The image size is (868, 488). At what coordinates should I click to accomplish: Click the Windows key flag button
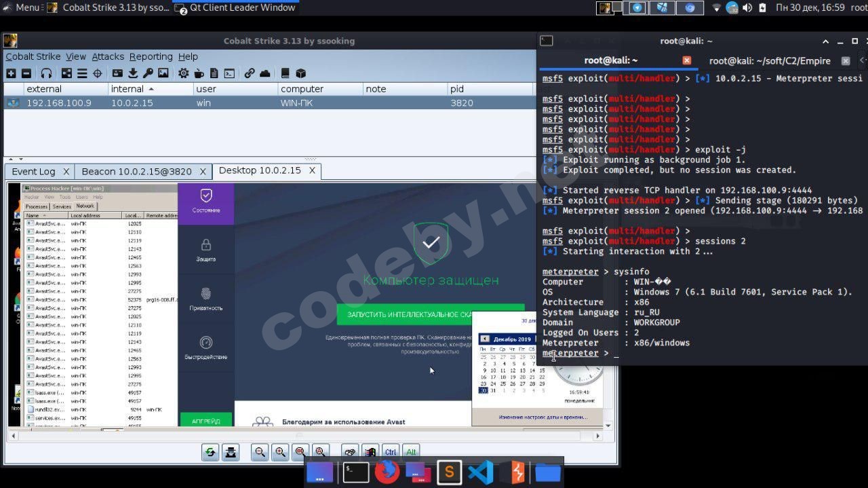pos(370,452)
